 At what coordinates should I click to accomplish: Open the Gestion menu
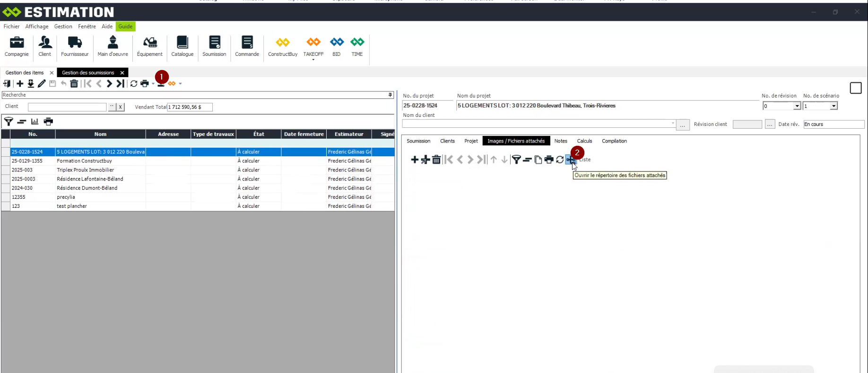(63, 27)
